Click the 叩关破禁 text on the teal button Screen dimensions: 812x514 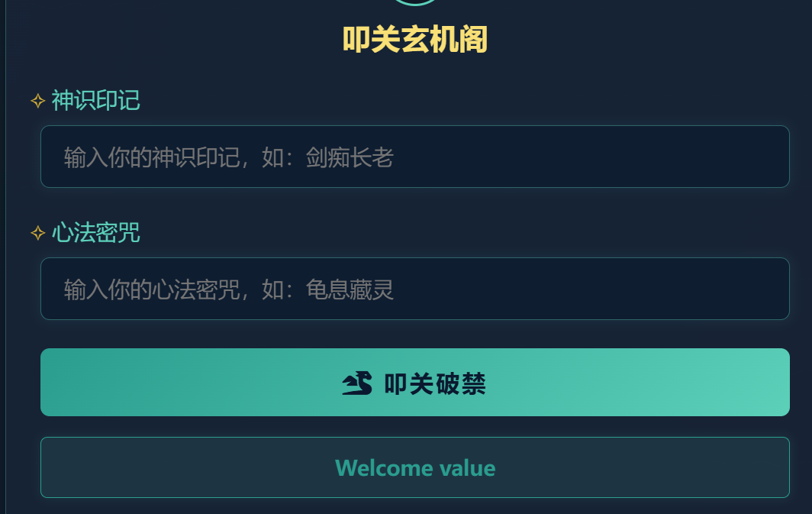pyautogui.click(x=435, y=384)
